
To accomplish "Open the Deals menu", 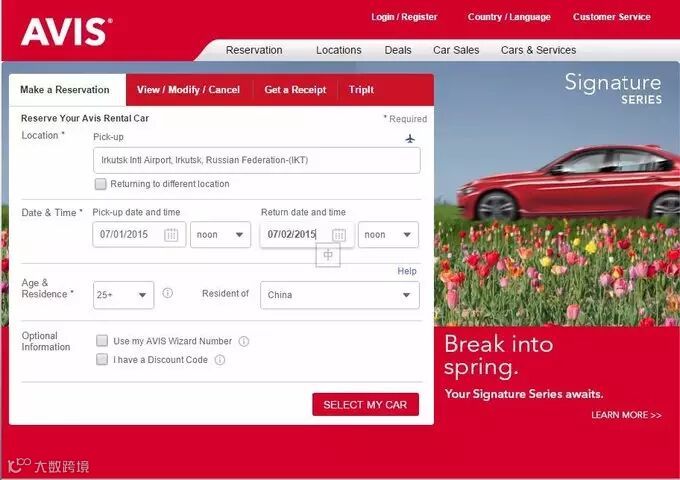I will click(x=398, y=50).
